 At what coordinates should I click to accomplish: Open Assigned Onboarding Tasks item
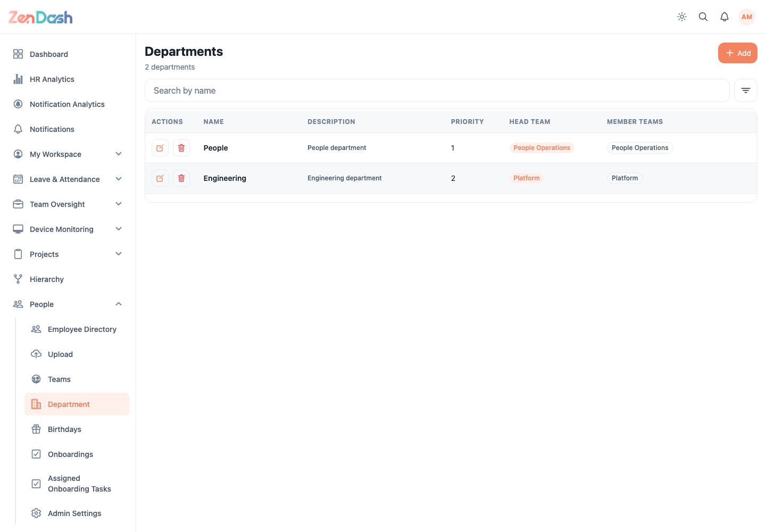tap(77, 484)
